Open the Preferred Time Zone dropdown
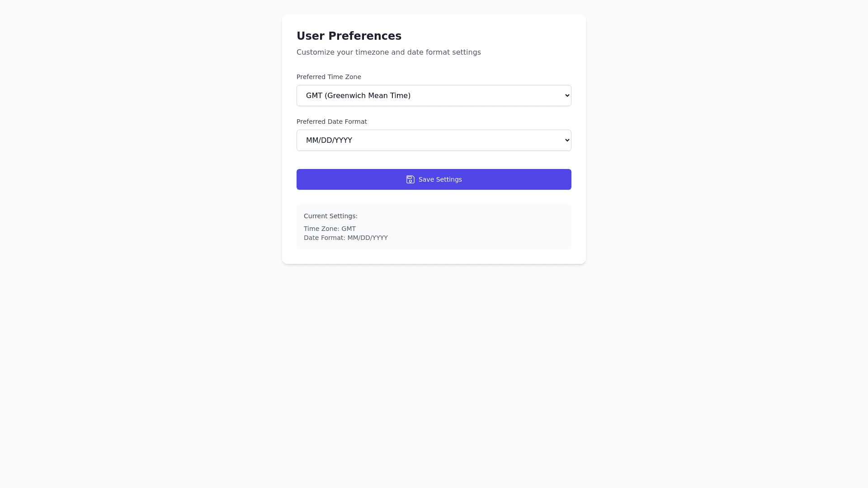Viewport: 868px width, 488px height. pyautogui.click(x=433, y=96)
